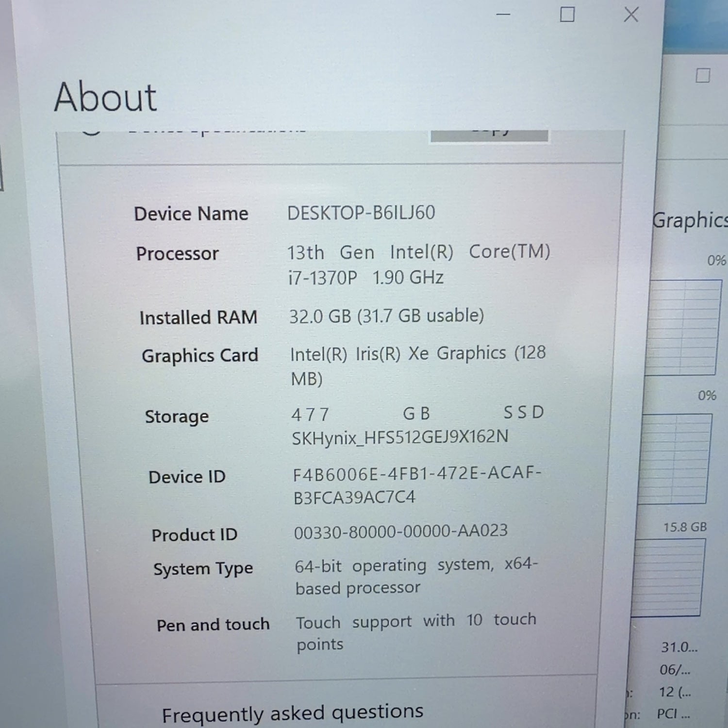Click the 12 (... value in background window
This screenshot has width=728, height=728.
click(675, 692)
